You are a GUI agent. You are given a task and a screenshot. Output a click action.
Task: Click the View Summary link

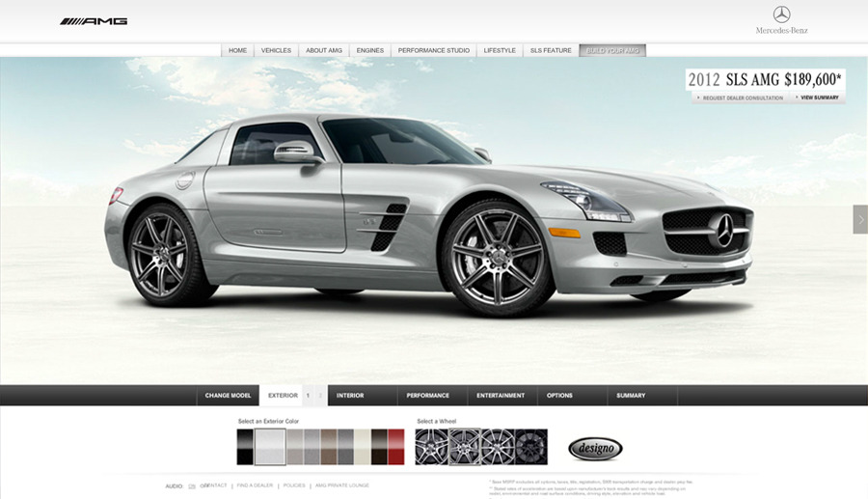[x=819, y=97]
